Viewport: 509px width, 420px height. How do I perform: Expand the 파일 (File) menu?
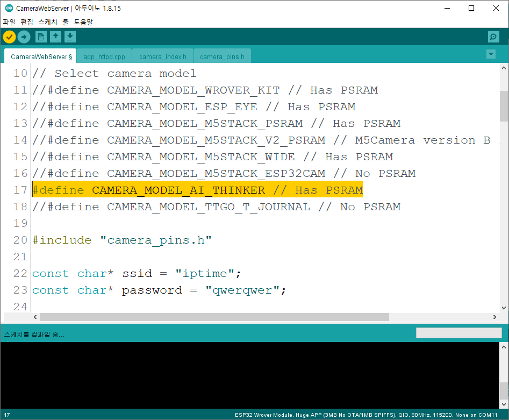click(8, 22)
